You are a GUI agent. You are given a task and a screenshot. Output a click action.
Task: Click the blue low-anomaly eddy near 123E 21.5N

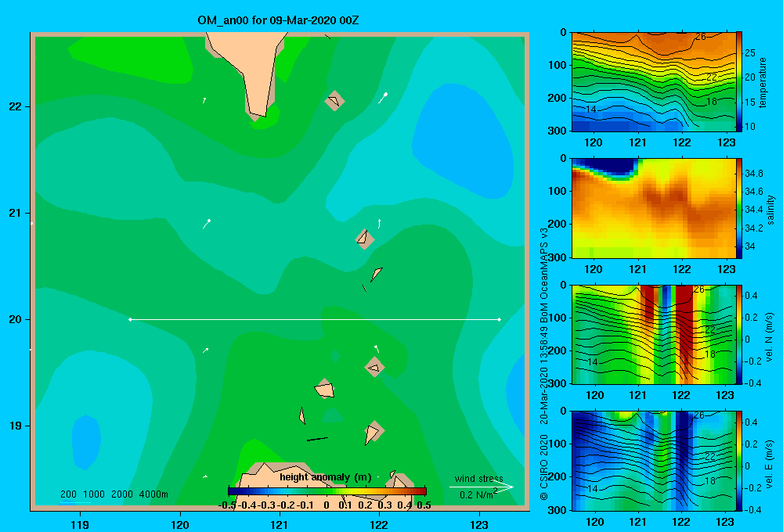coord(464,142)
